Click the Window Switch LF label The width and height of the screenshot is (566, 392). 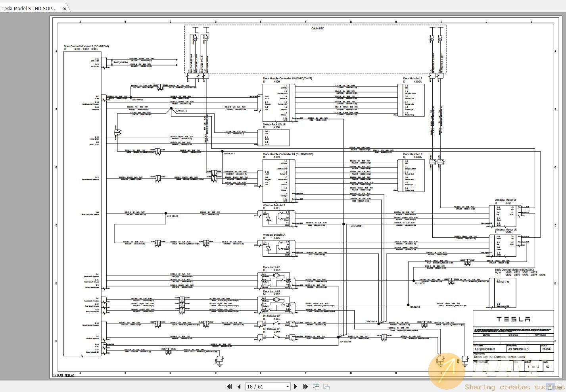(x=274, y=206)
